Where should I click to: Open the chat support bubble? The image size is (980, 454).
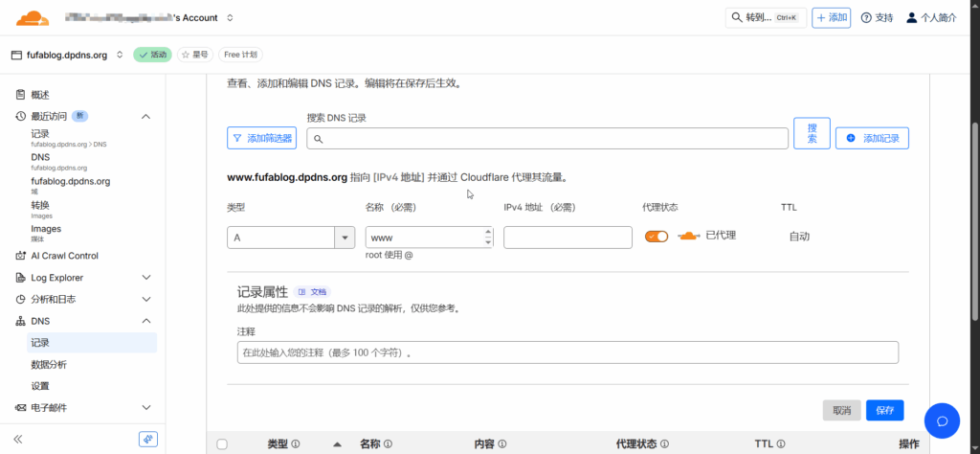(941, 420)
